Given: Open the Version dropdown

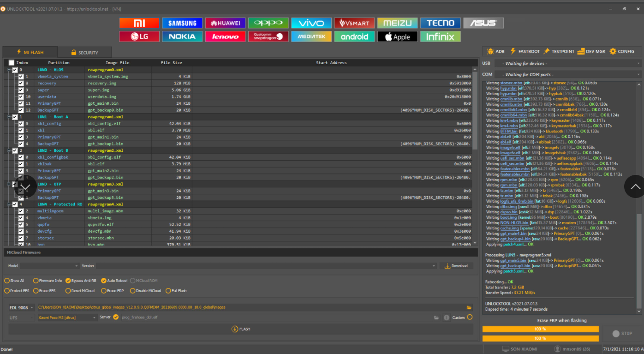Looking at the screenshot, I should 266,266.
